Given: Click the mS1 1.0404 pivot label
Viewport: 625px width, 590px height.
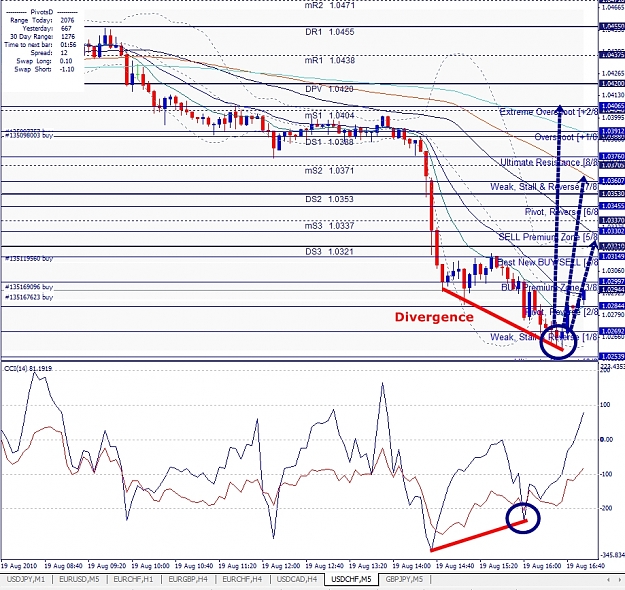Looking at the screenshot, I should click(x=329, y=116).
